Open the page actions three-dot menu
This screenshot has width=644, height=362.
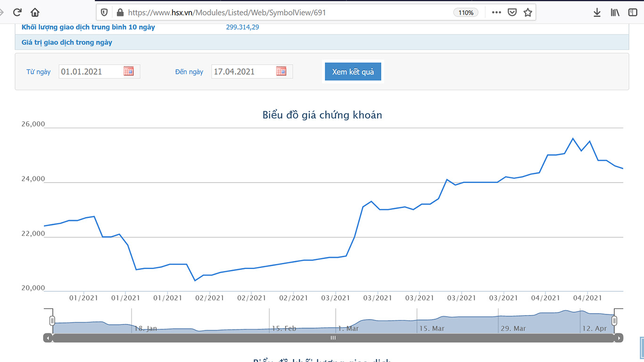pos(496,13)
